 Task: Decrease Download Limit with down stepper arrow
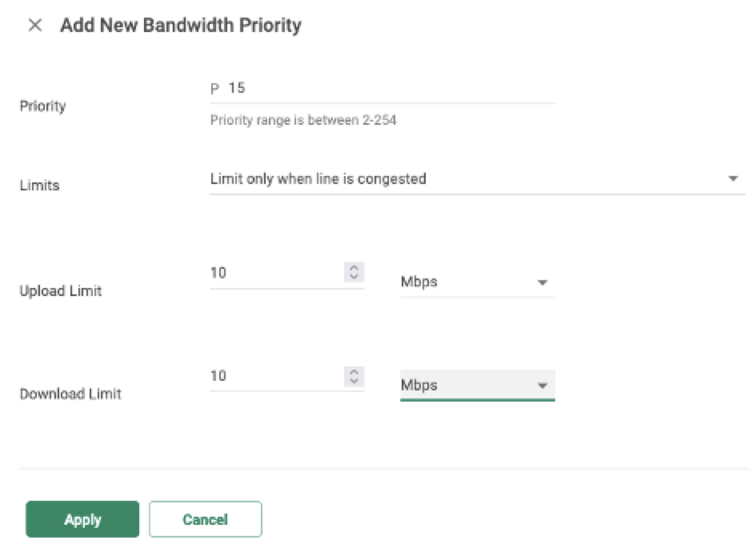[354, 380]
